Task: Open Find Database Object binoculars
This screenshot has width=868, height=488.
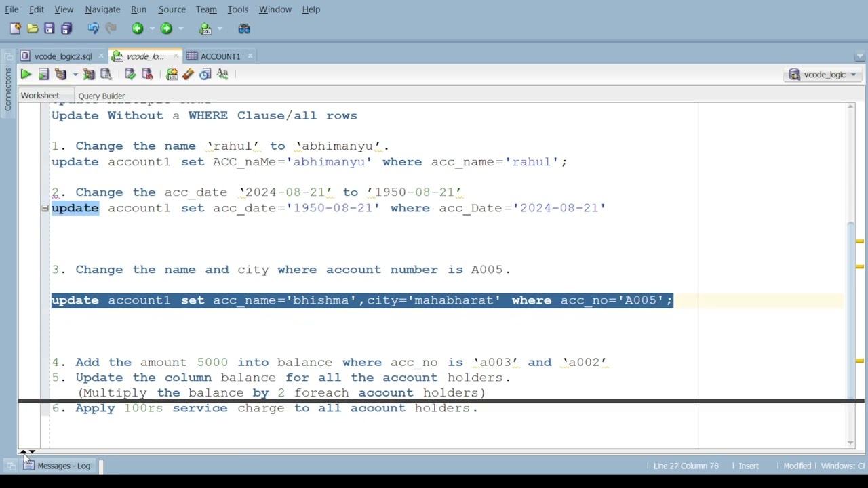Action: [x=244, y=28]
